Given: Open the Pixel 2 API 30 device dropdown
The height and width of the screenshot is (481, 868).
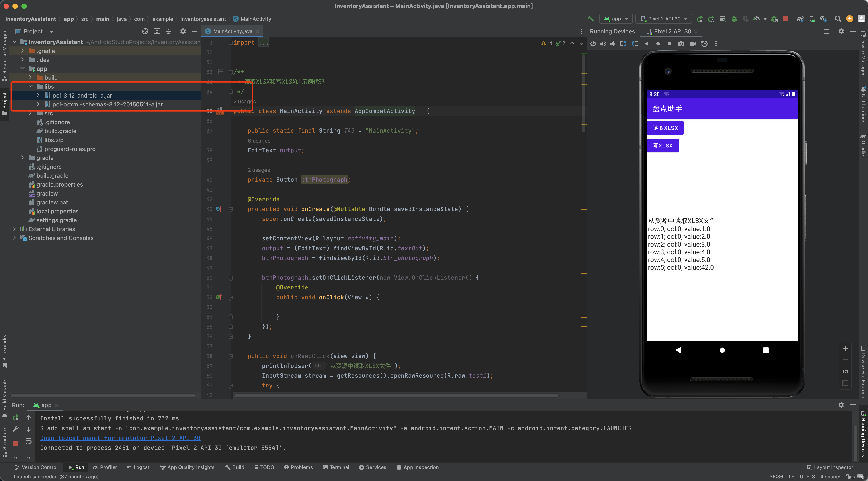Looking at the screenshot, I should tap(664, 19).
